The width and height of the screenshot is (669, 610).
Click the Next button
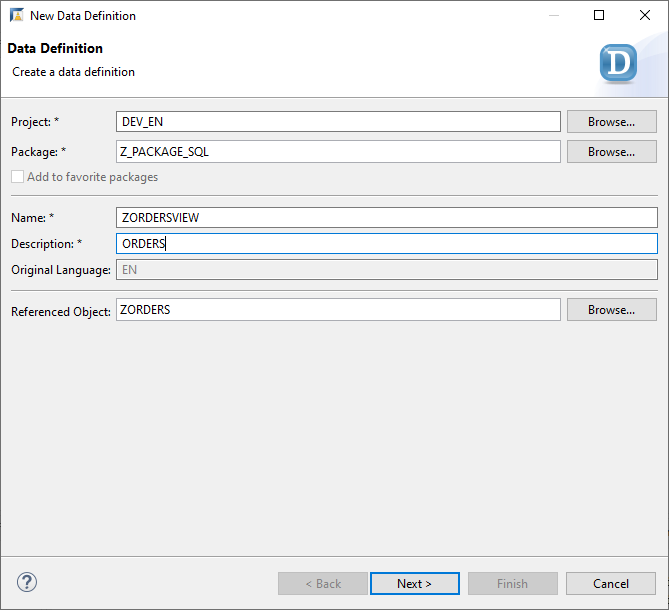coord(415,583)
